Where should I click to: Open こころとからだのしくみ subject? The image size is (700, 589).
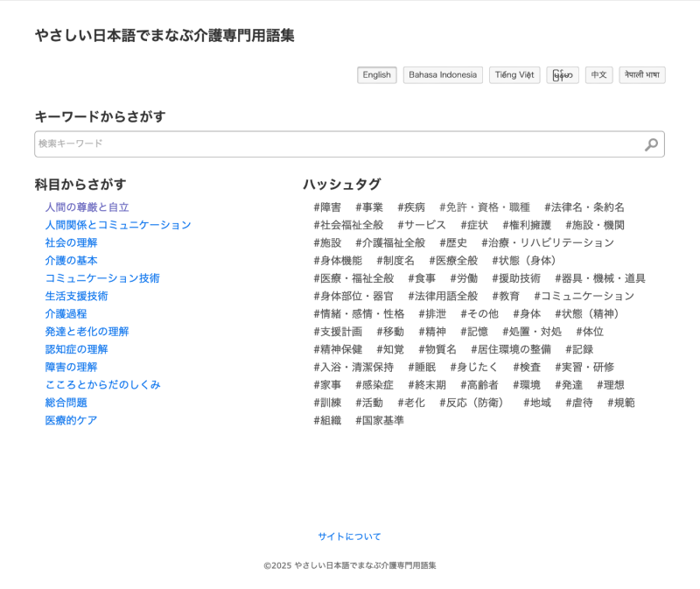(102, 385)
